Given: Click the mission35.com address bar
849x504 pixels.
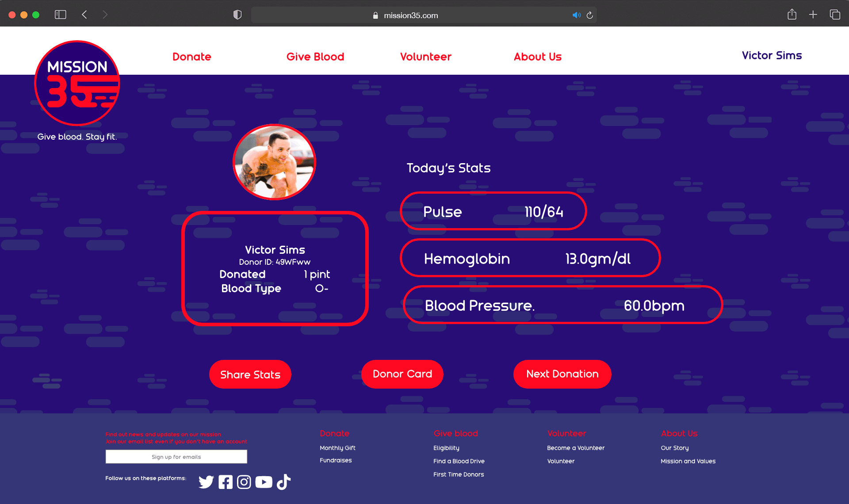Looking at the screenshot, I should point(424,15).
